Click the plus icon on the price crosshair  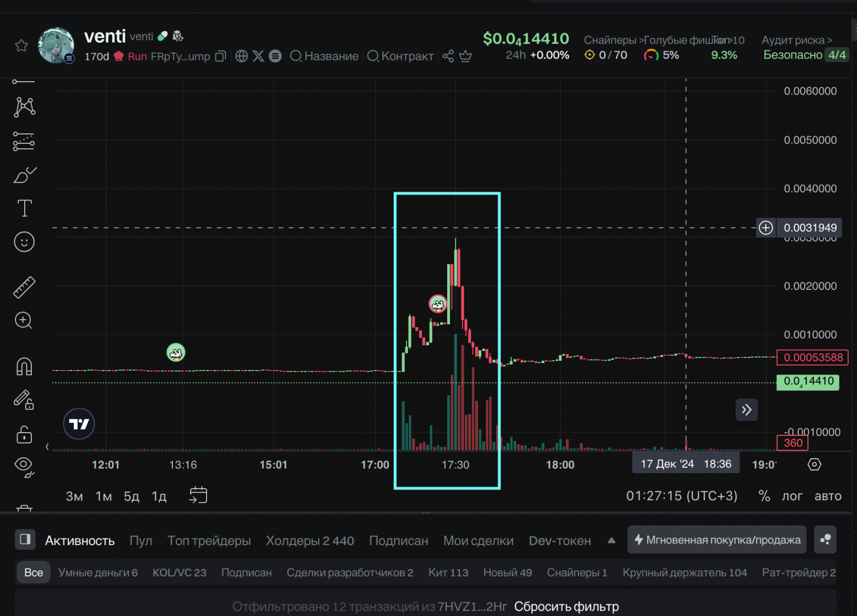(x=766, y=228)
